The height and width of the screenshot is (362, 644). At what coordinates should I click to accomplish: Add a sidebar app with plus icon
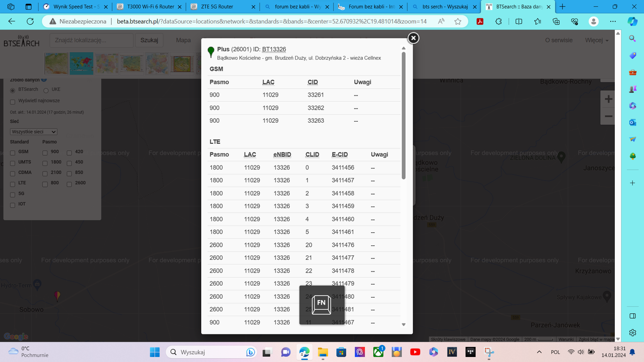point(632,183)
